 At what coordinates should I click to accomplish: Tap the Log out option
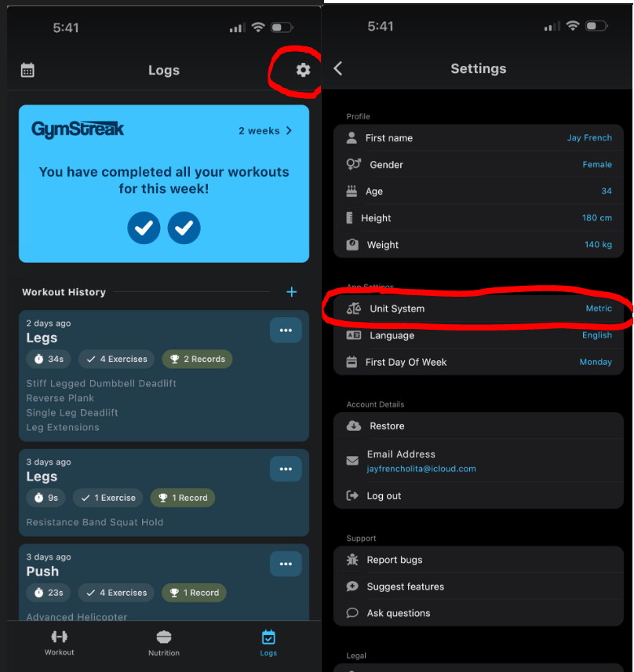point(479,496)
